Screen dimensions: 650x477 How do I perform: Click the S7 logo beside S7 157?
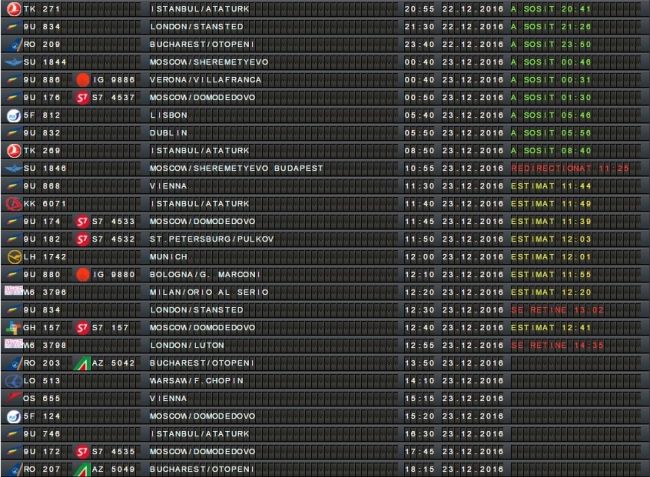click(82, 328)
